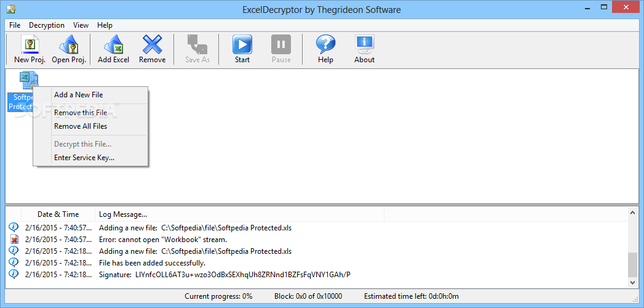Image resolution: width=644 pixels, height=308 pixels.
Task: Click 'Estimated time left: 0d:0h:0m' status text
Action: pos(411,296)
